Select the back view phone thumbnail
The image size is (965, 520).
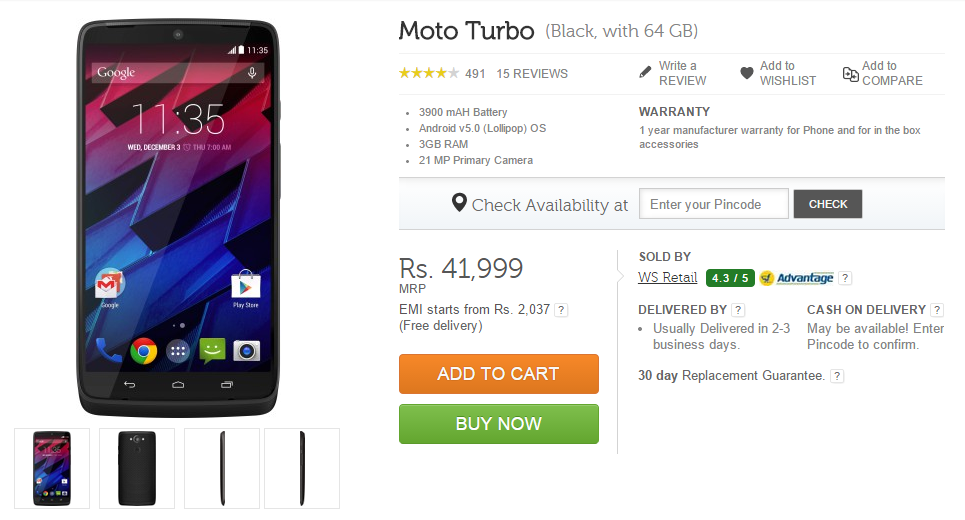pos(137,468)
